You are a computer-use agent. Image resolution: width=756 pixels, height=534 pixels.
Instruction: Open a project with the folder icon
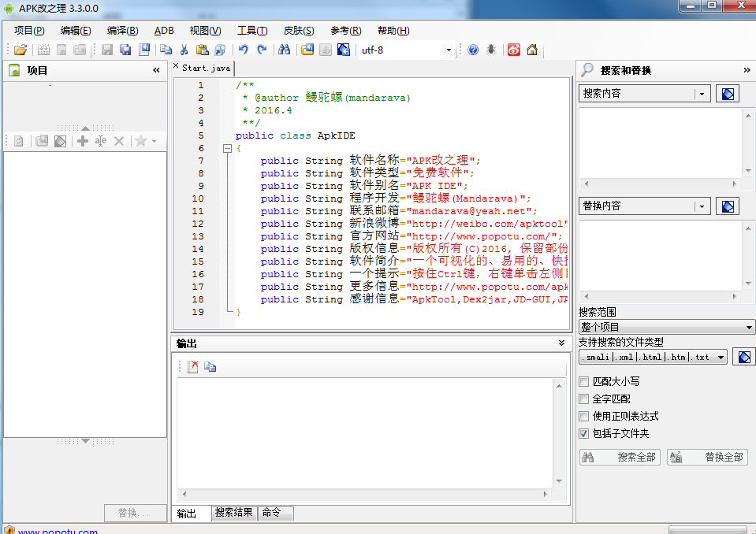coord(20,50)
